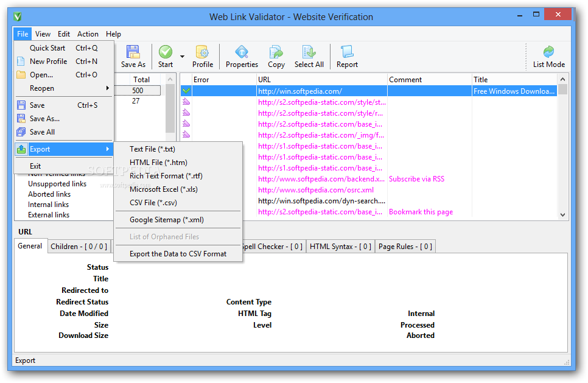Open the Properties toolbar icon
Viewport: 588px width, 383px height.
242,52
